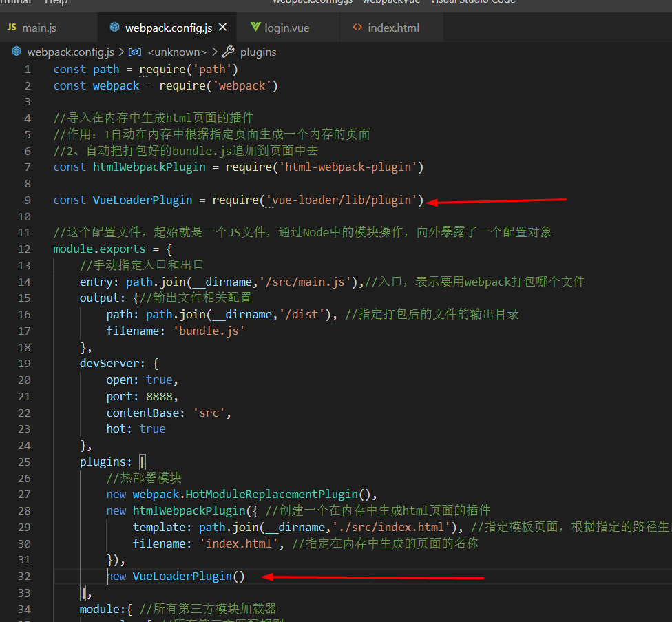Click the JS icon on the main.js tab
The width and height of the screenshot is (672, 622).
[x=10, y=28]
